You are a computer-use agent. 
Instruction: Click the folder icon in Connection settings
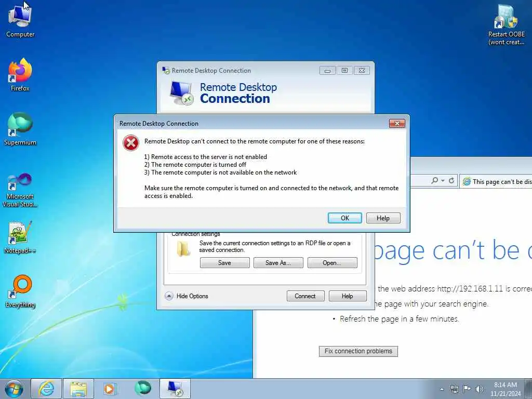click(183, 249)
